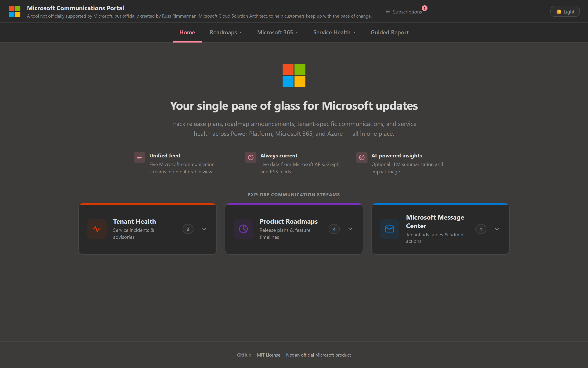Click the Product Roadmaps pie chart icon
588x368 pixels.
243,229
